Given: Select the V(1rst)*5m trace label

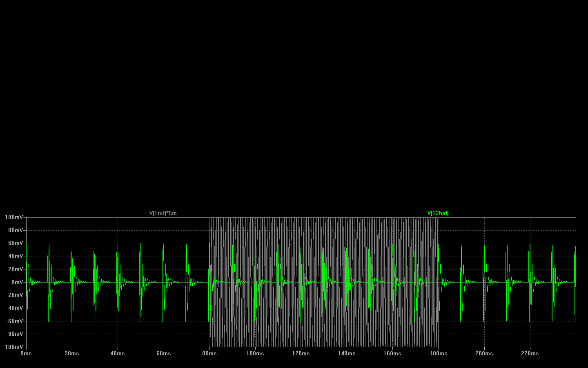Looking at the screenshot, I should tap(163, 213).
